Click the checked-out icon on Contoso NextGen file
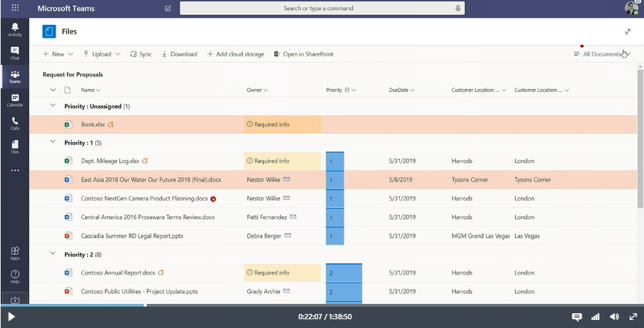644x328 pixels. pos(213,199)
